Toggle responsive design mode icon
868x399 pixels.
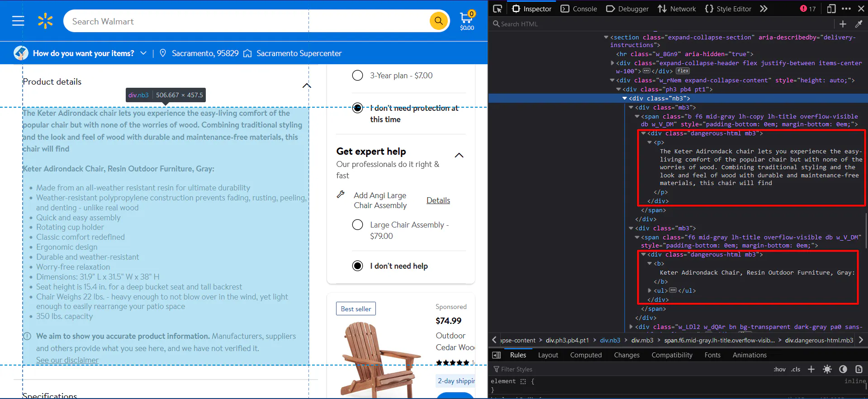point(831,9)
